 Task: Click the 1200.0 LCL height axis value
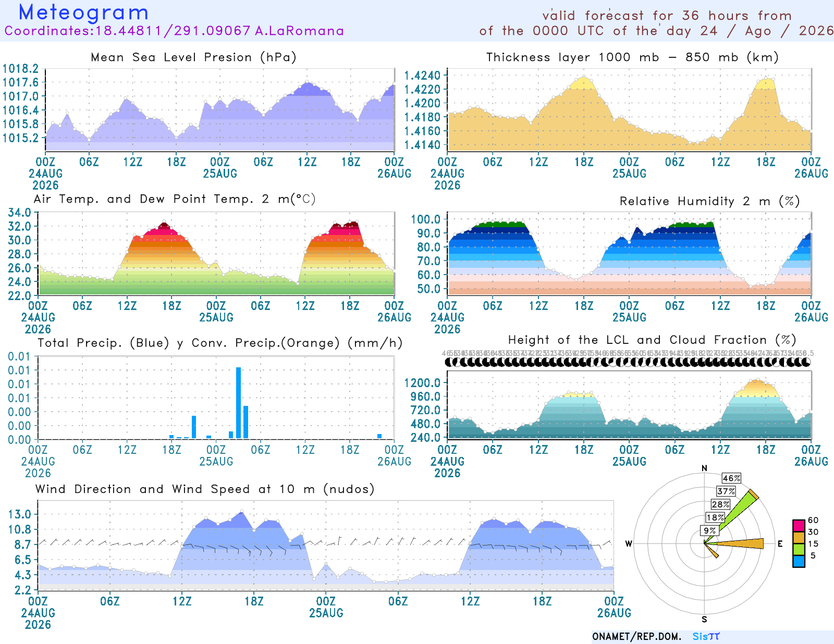pos(423,383)
